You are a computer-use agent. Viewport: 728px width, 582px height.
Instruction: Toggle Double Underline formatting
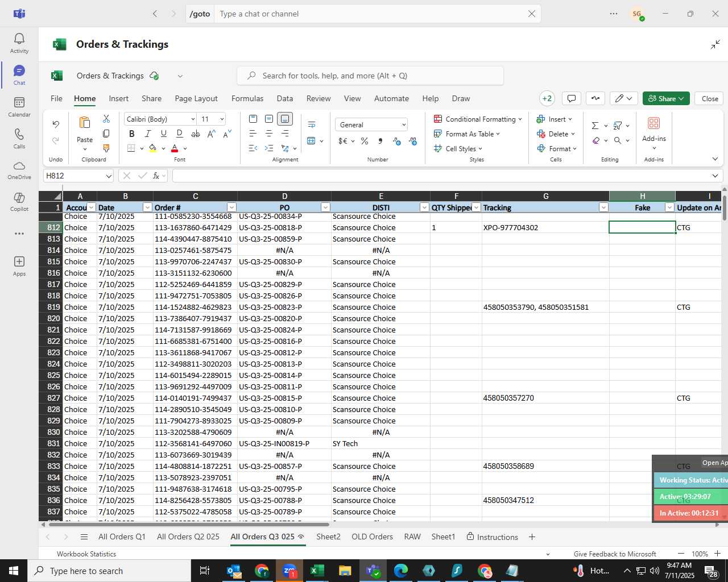180,134
